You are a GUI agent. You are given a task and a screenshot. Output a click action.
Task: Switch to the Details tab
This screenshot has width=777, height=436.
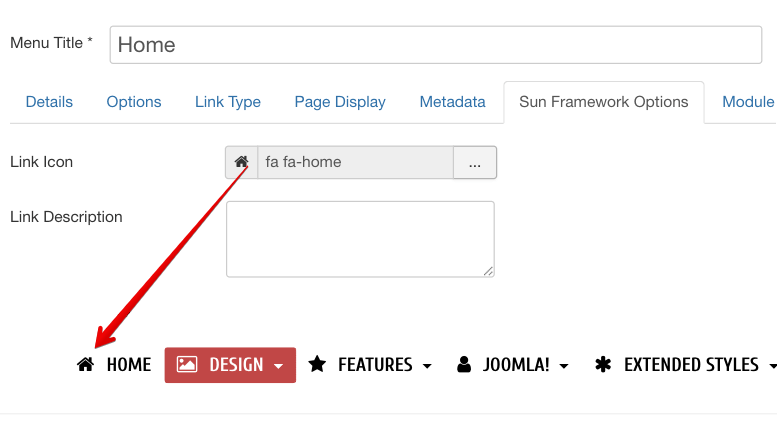pos(49,102)
